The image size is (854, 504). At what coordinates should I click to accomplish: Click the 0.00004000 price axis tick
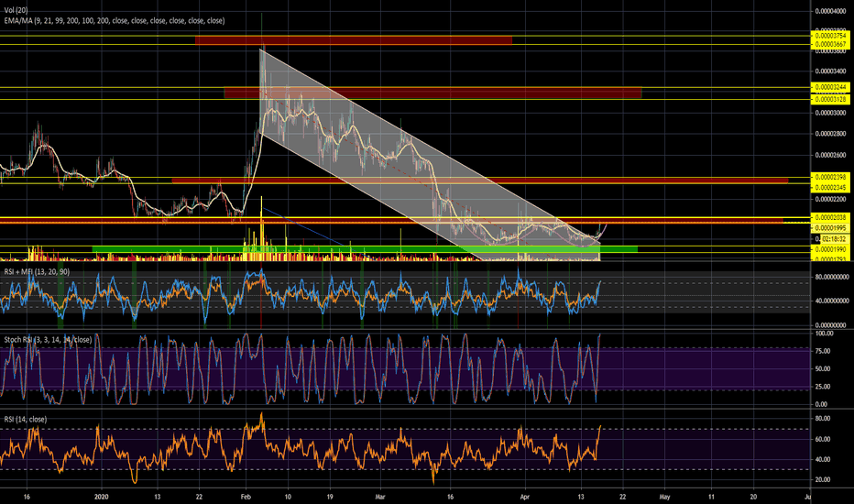tap(830, 11)
